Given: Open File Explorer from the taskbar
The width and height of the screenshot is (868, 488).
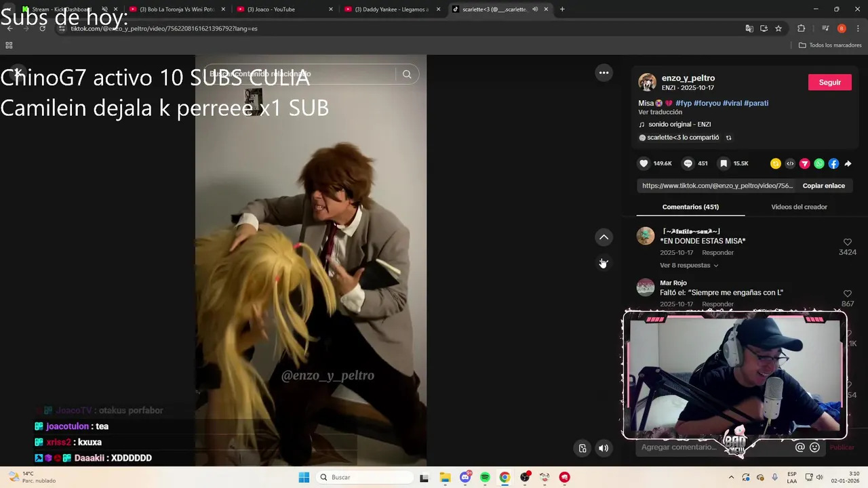Looking at the screenshot, I should coord(445,477).
